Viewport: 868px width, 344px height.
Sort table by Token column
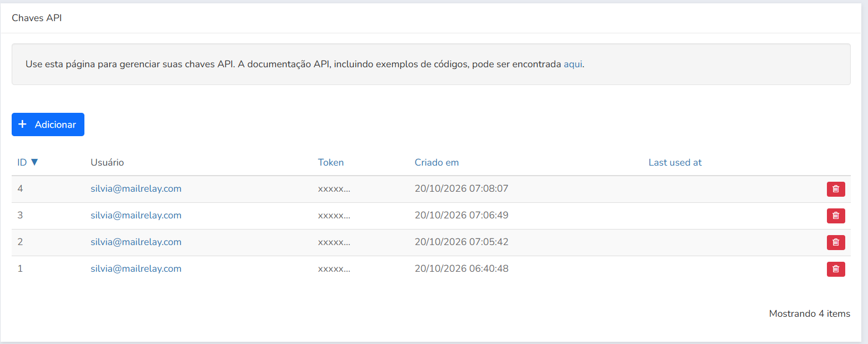click(331, 162)
